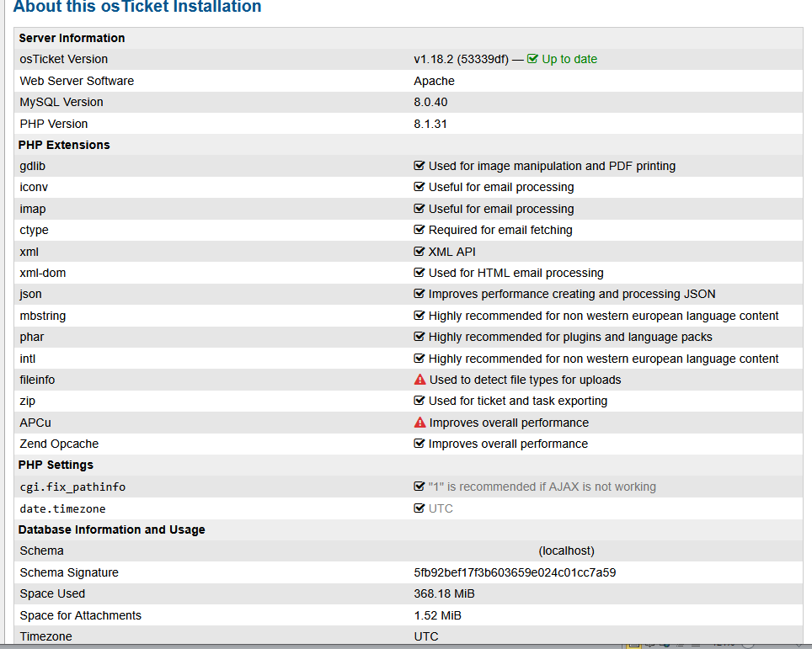The image size is (812, 649).
Task: Click the About this osTicket Installation heading
Action: [x=137, y=8]
